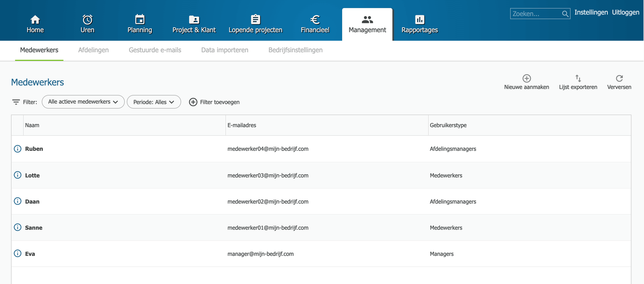Open the Bedrijfsinstellingen tab
This screenshot has width=644, height=284.
[295, 50]
